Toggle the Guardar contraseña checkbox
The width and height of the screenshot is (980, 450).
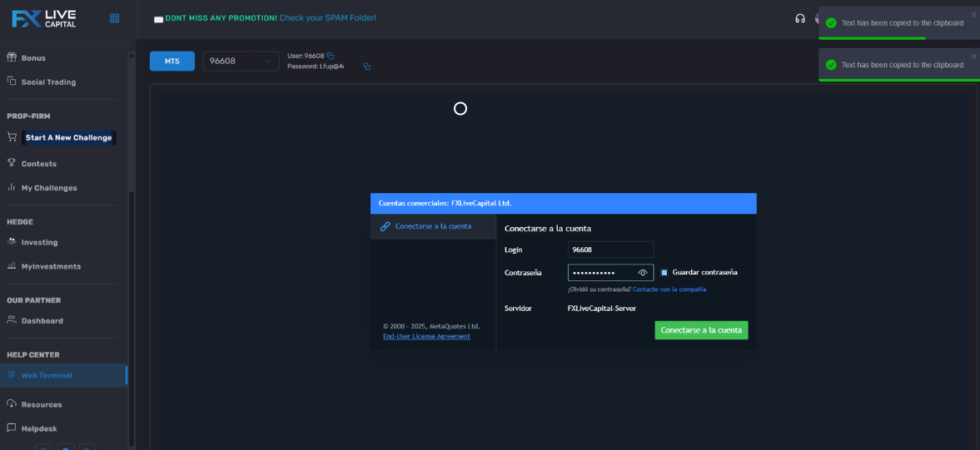664,273
